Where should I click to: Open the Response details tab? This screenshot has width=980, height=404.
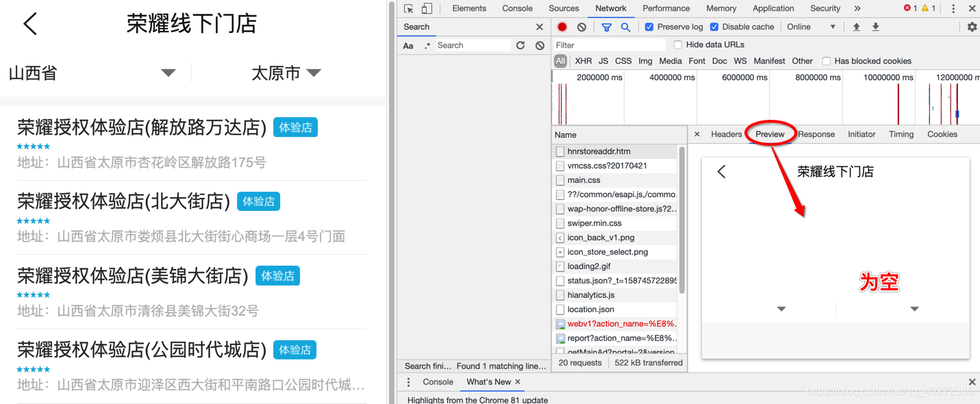(816, 134)
